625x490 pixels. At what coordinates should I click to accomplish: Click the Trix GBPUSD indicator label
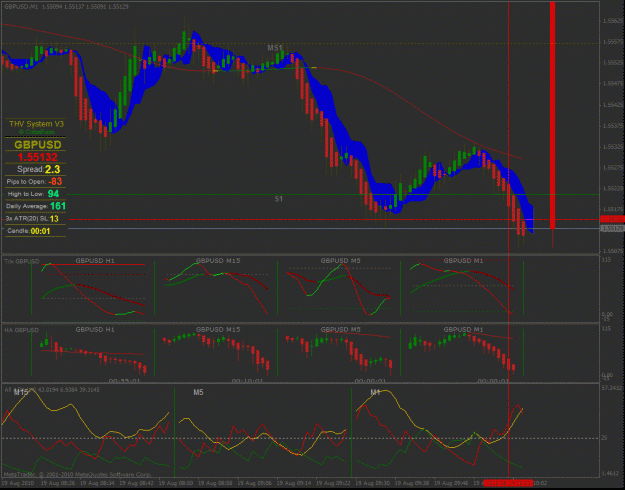(x=22, y=262)
